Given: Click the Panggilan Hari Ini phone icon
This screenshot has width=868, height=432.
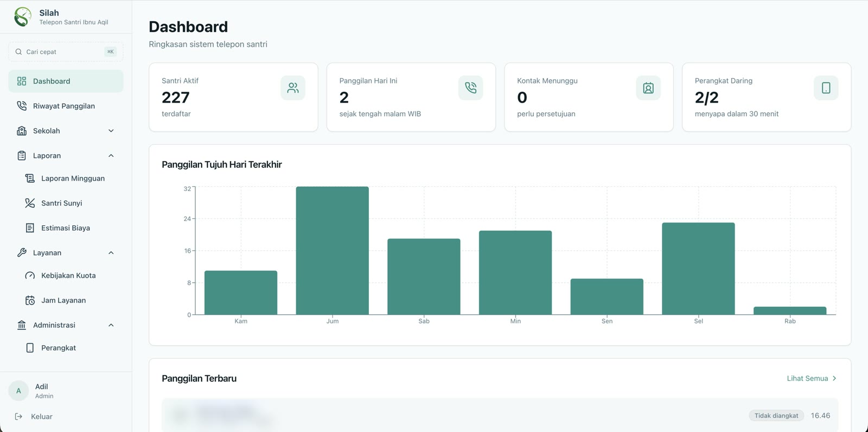Looking at the screenshot, I should pos(470,88).
